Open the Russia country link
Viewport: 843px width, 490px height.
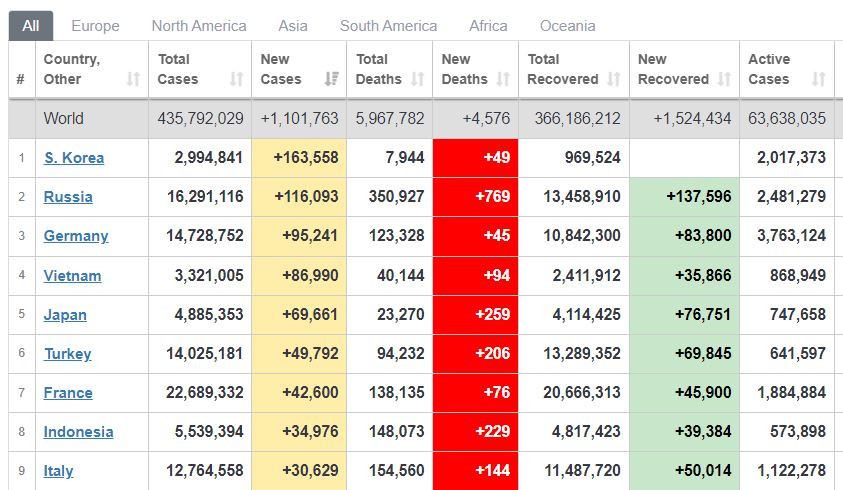[68, 197]
